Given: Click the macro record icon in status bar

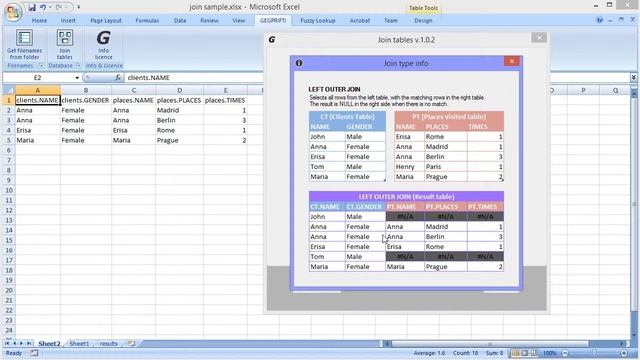Looking at the screenshot, I should click(x=34, y=353).
